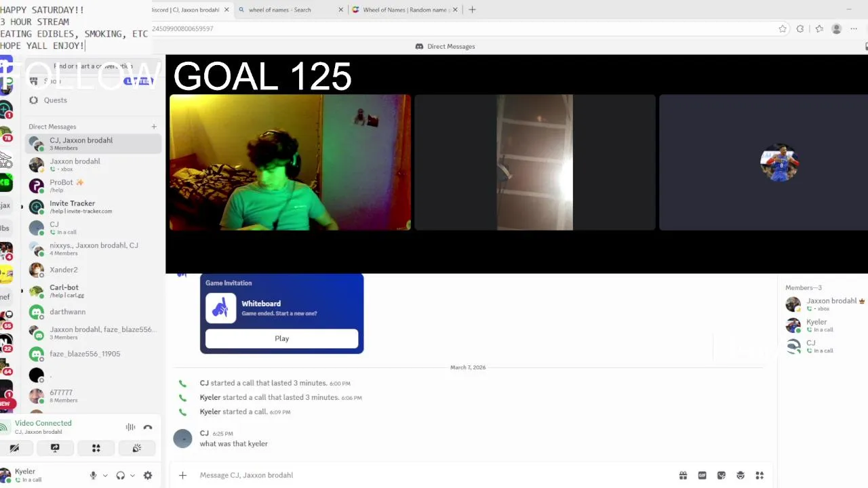
Task: Click the plus attachment button in the message bar
Action: tap(182, 475)
